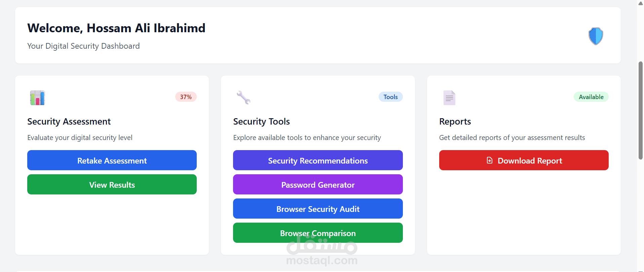The image size is (644, 272).
Task: Click the Reports card heading
Action: pos(455,122)
